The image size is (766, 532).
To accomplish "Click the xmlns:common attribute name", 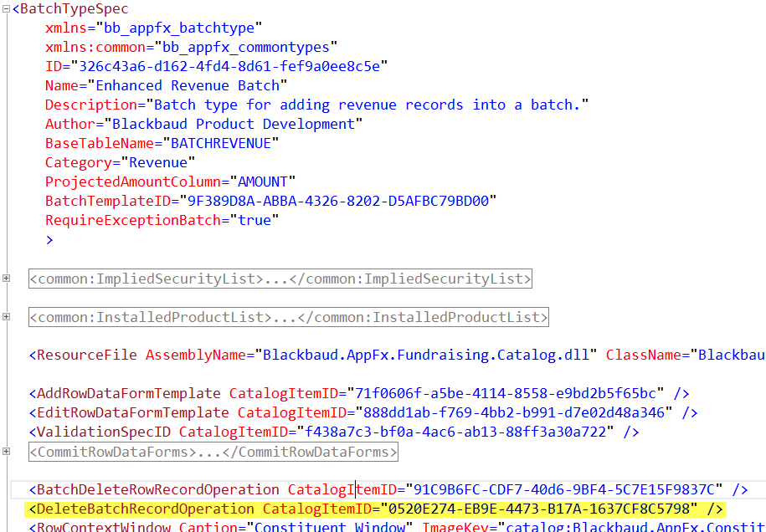I will click(x=95, y=48).
